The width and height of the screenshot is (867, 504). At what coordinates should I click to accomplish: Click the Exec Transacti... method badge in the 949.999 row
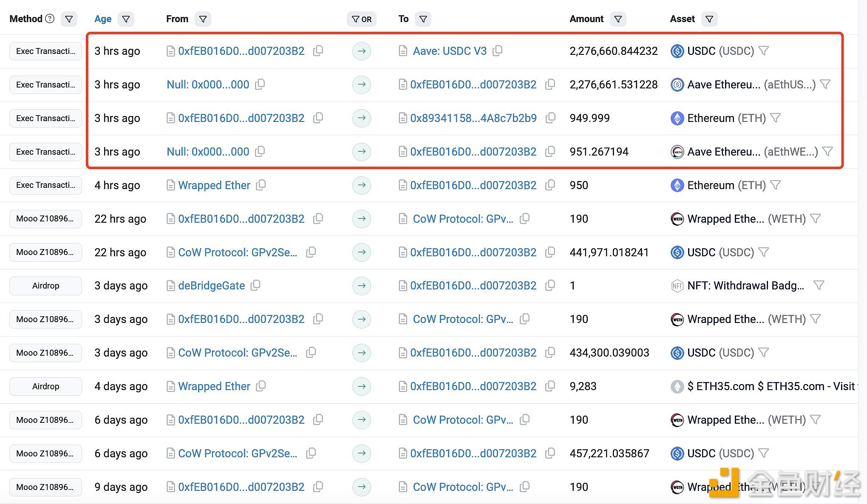point(45,118)
